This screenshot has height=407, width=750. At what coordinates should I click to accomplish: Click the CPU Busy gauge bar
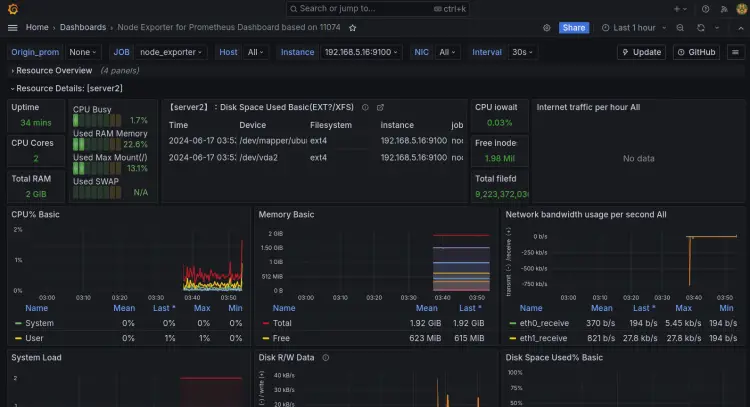97,121
